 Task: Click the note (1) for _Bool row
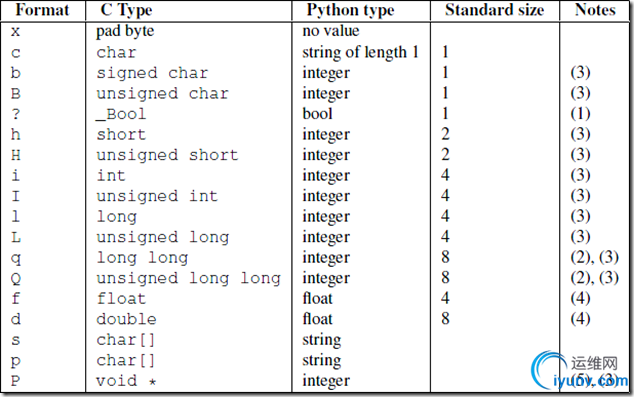click(580, 114)
